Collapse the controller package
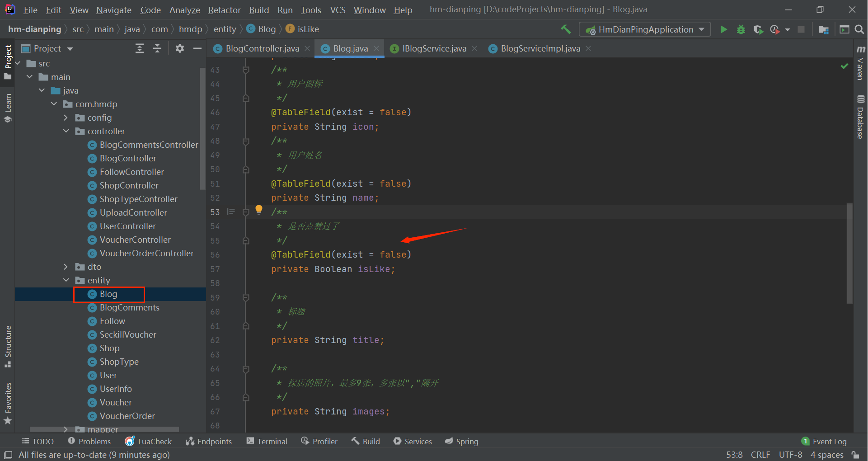This screenshot has width=868, height=461. [66, 131]
